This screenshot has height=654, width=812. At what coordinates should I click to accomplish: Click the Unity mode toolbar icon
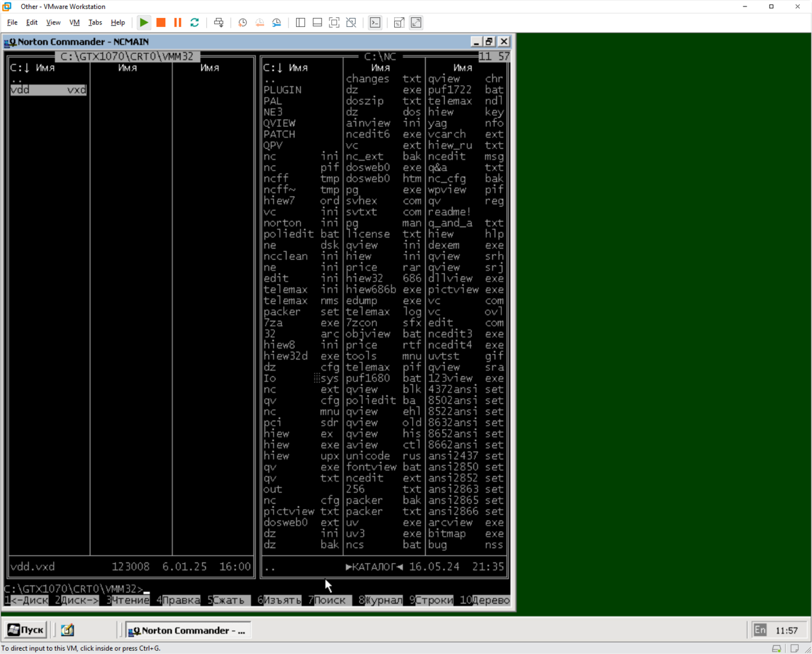(351, 22)
